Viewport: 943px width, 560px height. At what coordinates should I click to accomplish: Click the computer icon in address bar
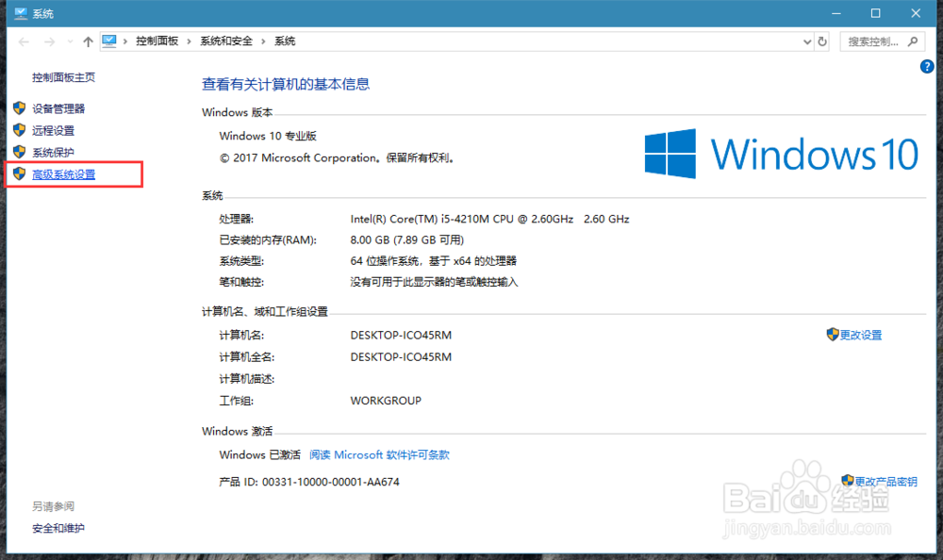pyautogui.click(x=108, y=41)
